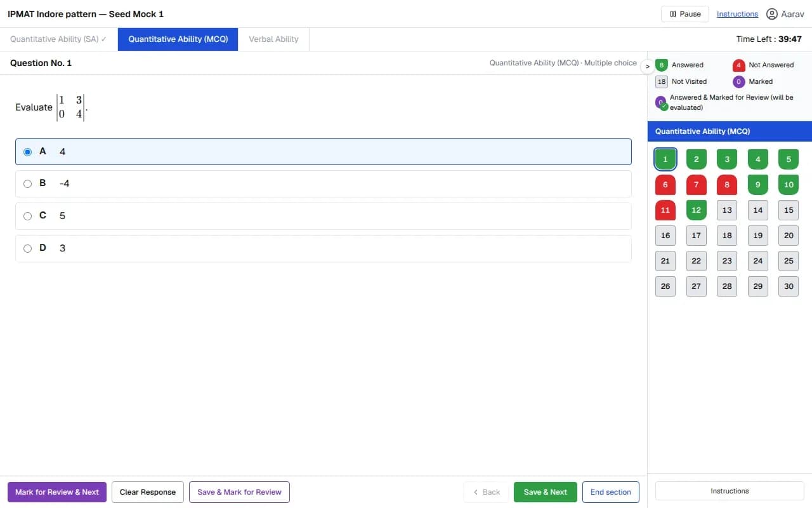Open not-visited question 24

(758, 261)
